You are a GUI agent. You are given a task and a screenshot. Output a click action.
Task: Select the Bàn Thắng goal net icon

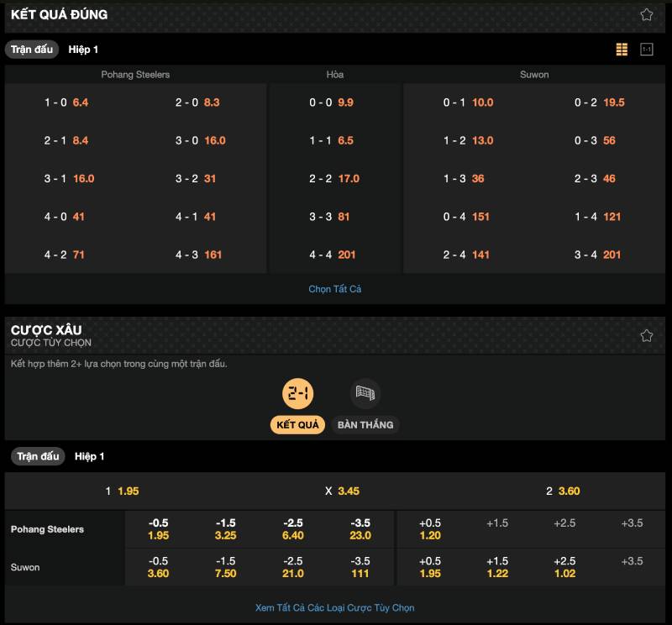(x=365, y=393)
